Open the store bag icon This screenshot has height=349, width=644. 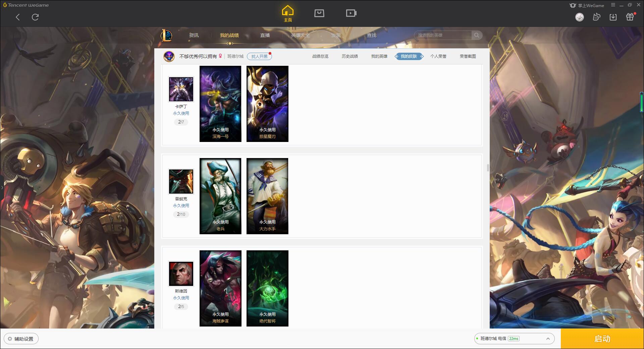tap(319, 13)
